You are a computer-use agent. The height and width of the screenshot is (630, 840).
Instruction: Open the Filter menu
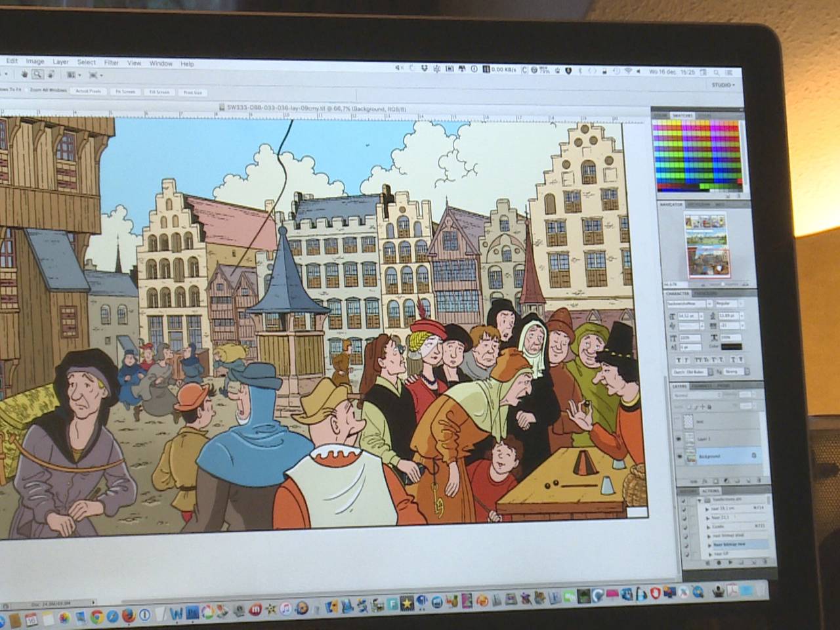(x=112, y=62)
